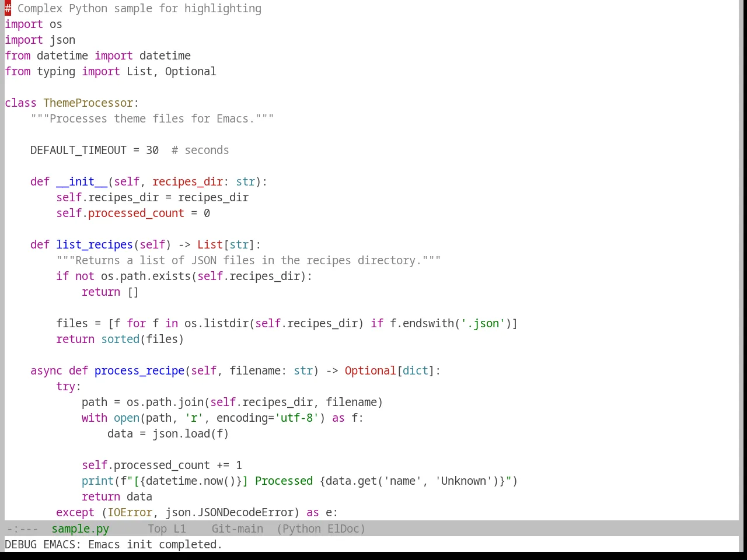Click process_recipe function name
The image size is (747, 560).
[x=139, y=370]
